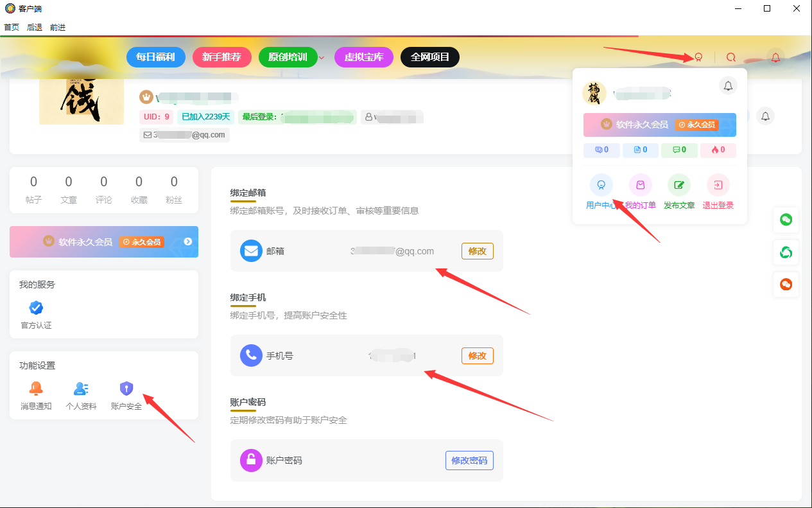Click 修改 button for 手机号
The width and height of the screenshot is (812, 508).
pyautogui.click(x=477, y=356)
